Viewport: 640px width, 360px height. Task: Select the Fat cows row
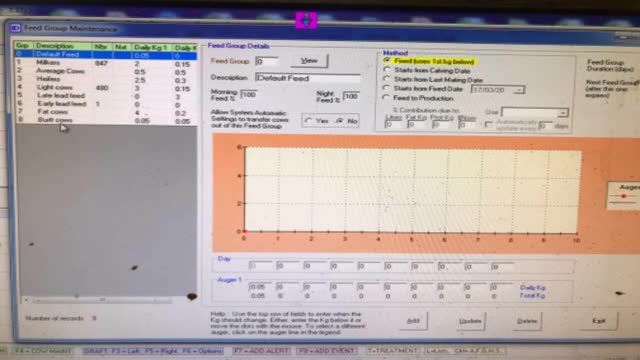106,112
